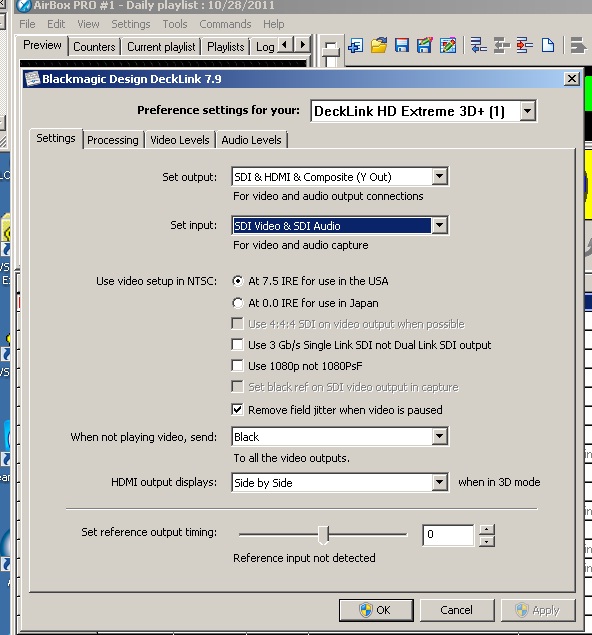Click the grey left-arrow list icon

coord(501,45)
